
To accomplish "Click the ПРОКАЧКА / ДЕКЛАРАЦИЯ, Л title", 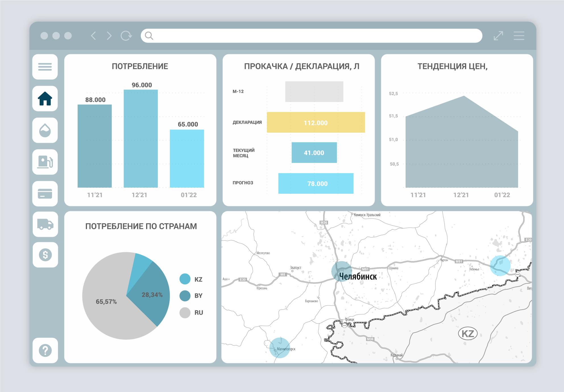I will click(302, 66).
